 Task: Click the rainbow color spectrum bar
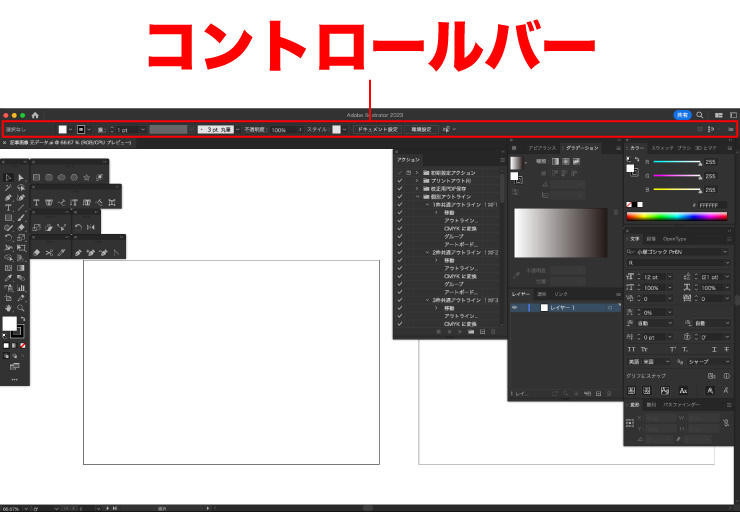676,217
